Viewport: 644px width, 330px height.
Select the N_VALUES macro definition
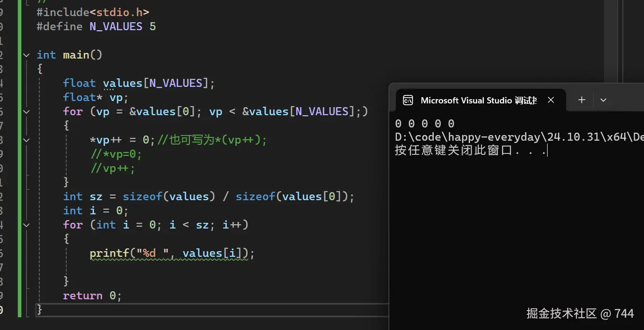click(x=116, y=26)
